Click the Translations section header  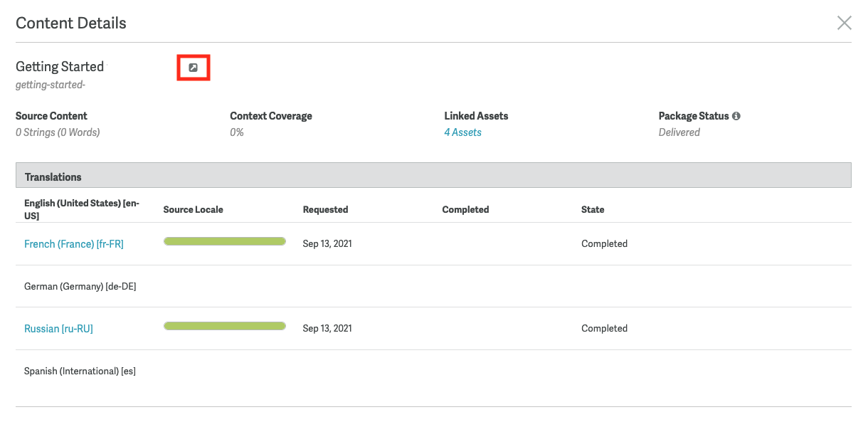point(53,177)
